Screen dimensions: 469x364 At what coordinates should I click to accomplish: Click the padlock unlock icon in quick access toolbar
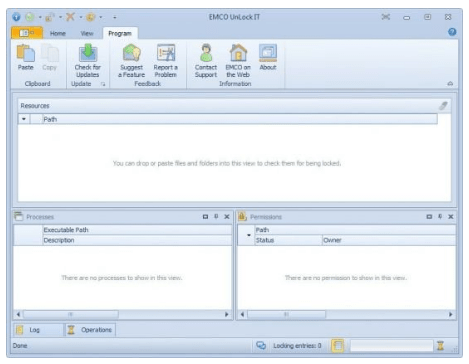tap(50, 17)
